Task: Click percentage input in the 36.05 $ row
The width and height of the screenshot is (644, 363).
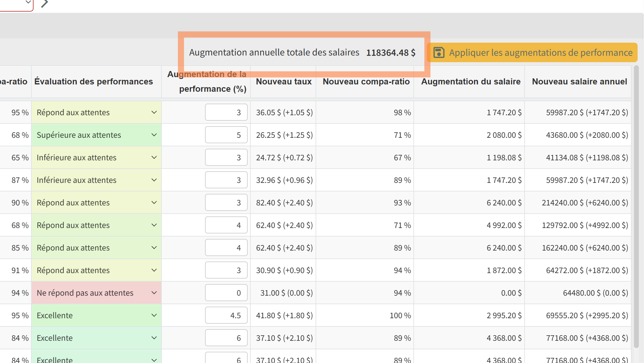Action: (x=226, y=112)
